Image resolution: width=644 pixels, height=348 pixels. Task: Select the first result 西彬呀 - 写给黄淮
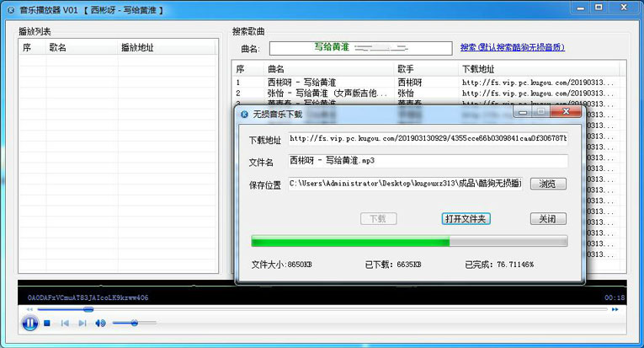[x=328, y=83]
